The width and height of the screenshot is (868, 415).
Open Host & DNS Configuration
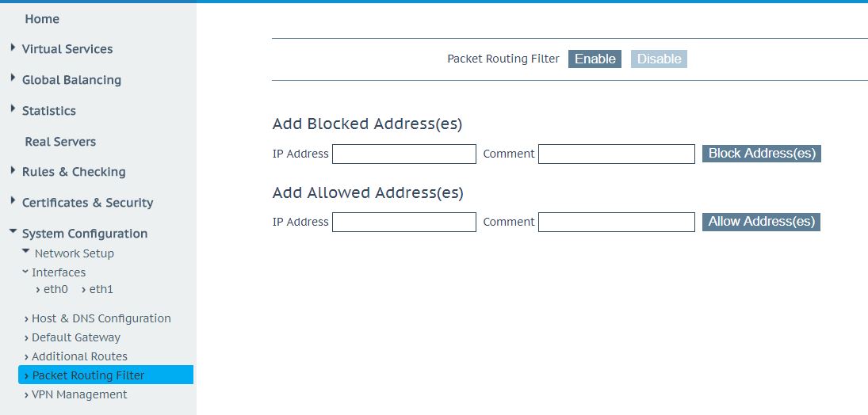(101, 318)
